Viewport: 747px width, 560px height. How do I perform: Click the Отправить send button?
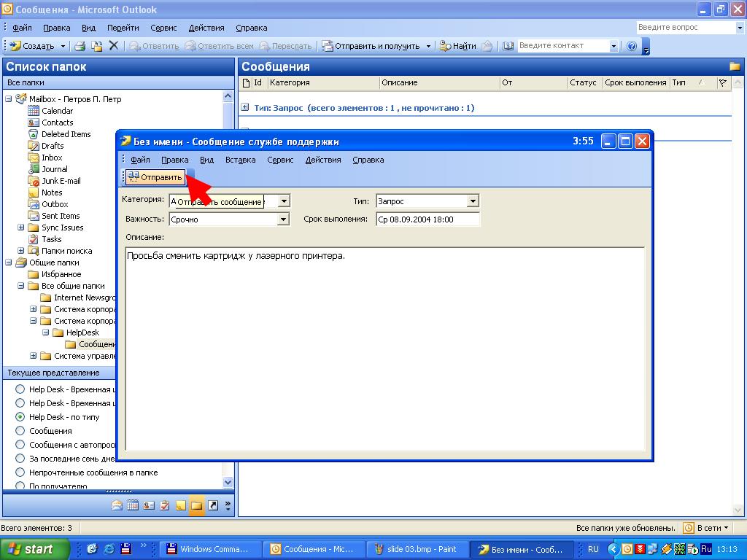click(x=155, y=177)
